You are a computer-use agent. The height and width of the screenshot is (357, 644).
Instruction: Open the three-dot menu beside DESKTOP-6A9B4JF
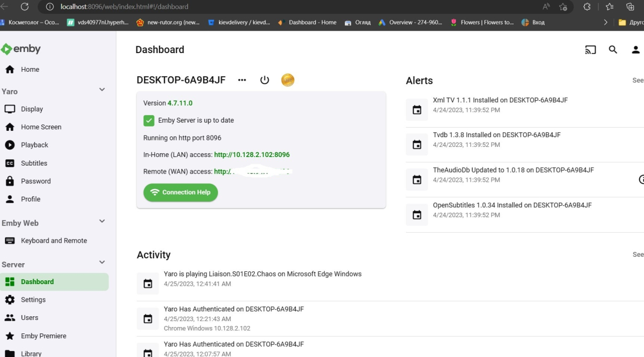coord(241,80)
